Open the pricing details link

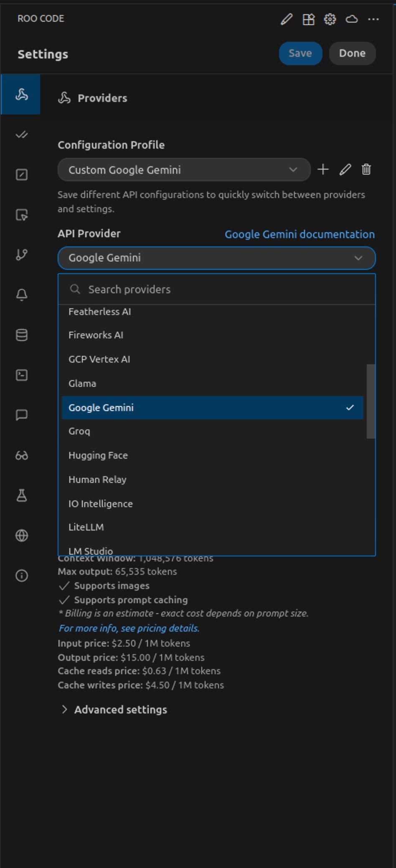pos(129,628)
